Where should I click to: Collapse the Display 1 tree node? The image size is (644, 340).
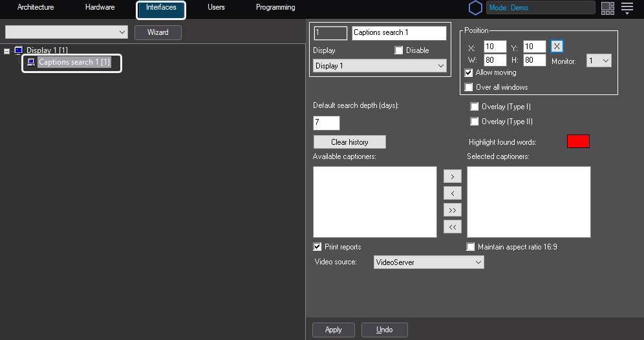[x=6, y=51]
